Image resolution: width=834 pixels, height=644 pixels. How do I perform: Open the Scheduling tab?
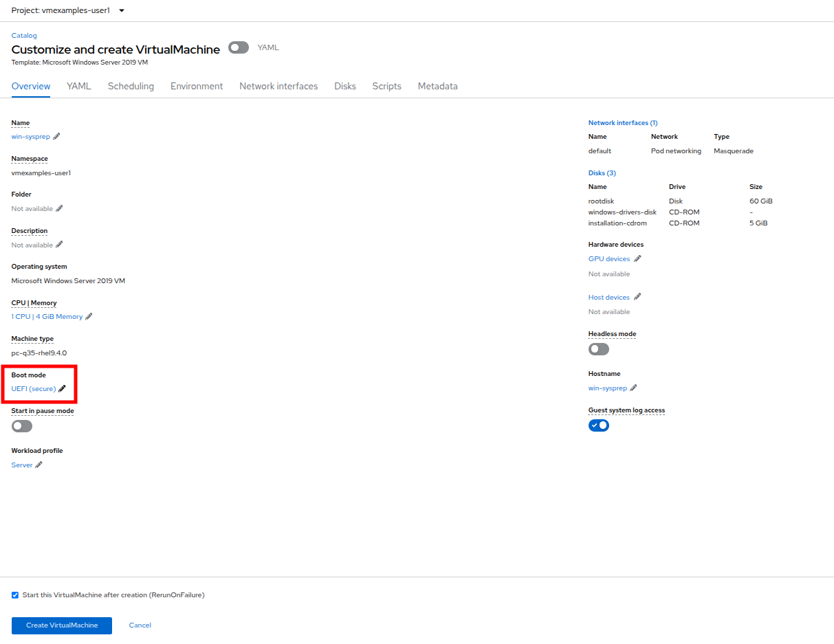131,87
